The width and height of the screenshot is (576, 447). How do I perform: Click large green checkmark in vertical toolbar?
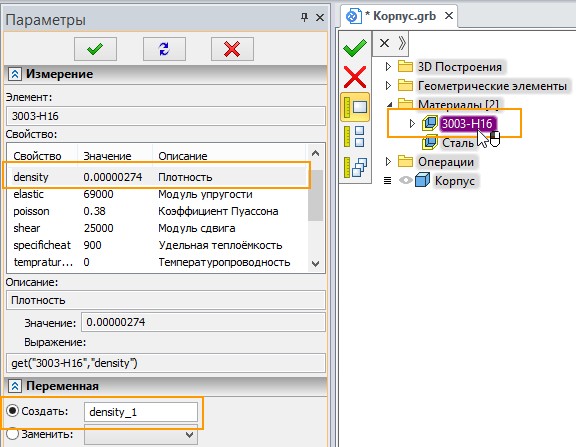tap(355, 48)
